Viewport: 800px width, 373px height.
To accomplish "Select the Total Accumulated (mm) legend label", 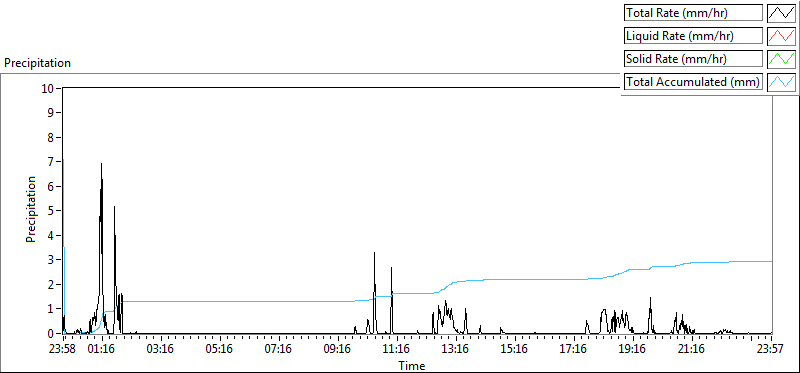I will tap(693, 82).
